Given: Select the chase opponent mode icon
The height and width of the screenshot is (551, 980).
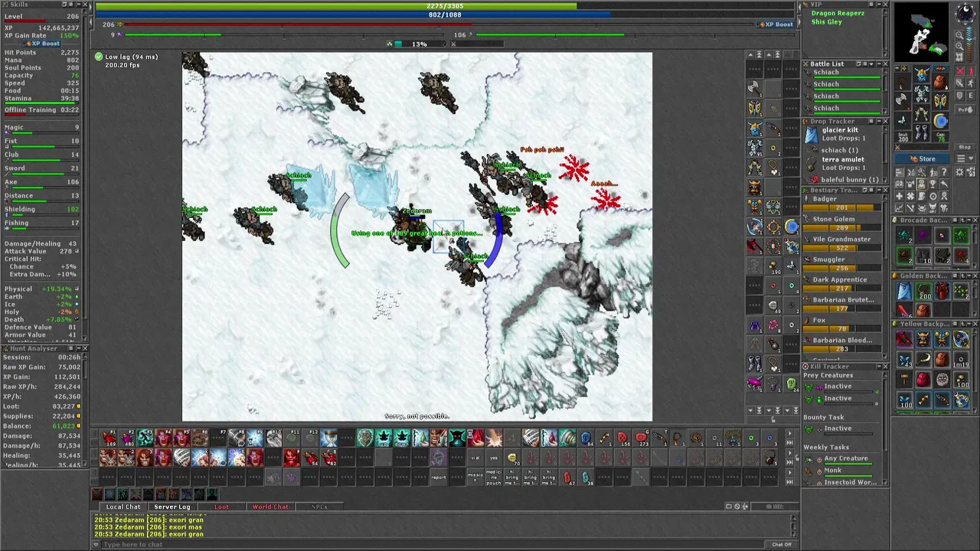Looking at the screenshot, I should click(x=971, y=83).
